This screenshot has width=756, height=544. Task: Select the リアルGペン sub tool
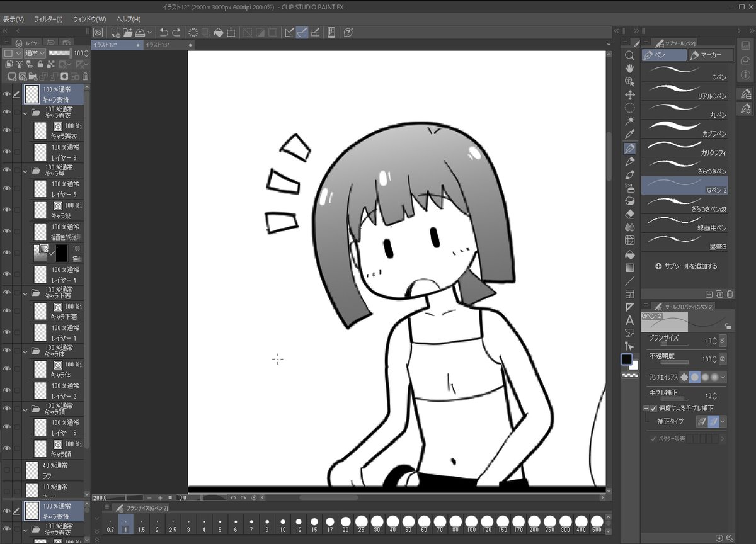684,91
